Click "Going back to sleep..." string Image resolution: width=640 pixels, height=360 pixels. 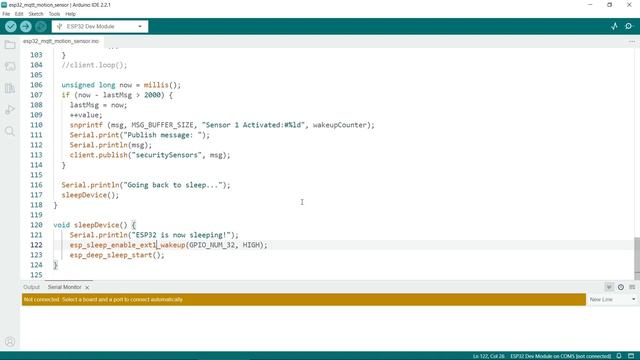tap(173, 185)
